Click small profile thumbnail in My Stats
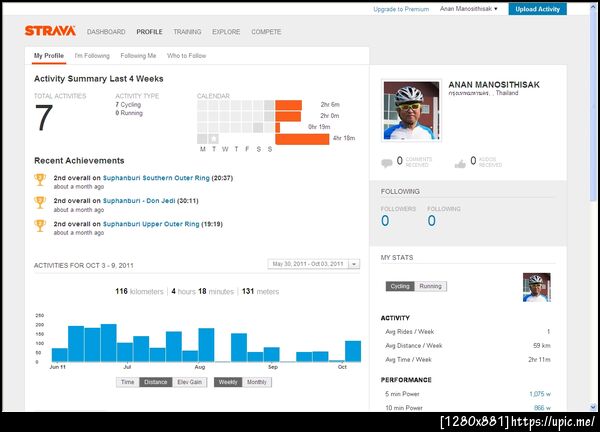 536,287
